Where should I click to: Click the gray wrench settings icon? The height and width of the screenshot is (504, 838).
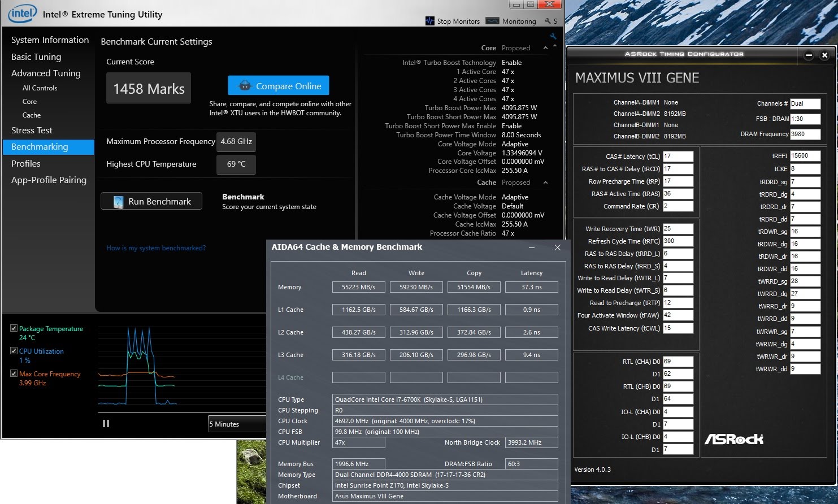pos(548,21)
